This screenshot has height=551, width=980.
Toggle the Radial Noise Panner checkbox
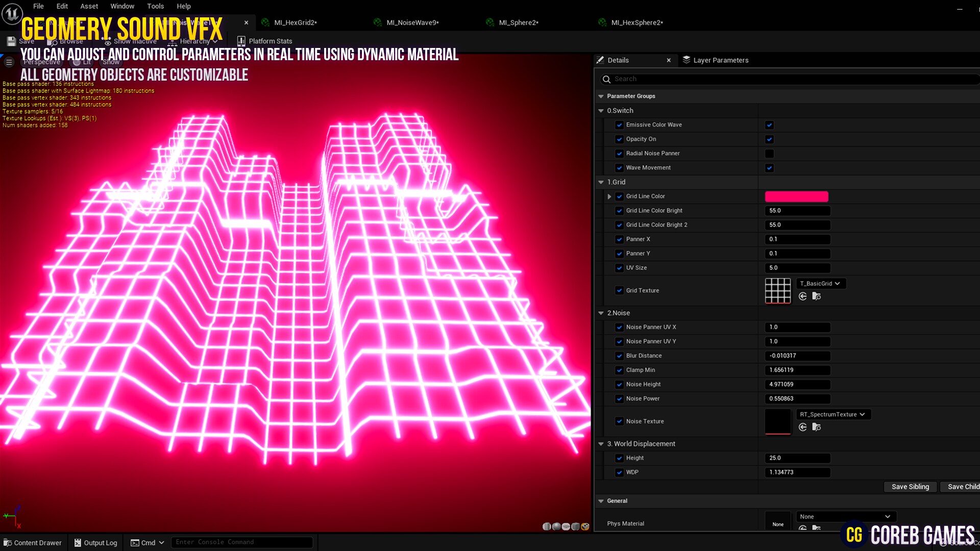click(769, 153)
